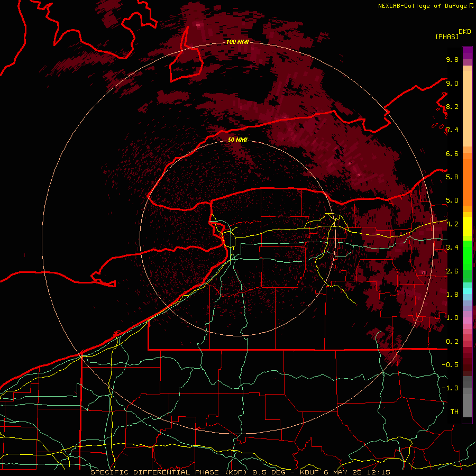Click the 1.0 value on the scale
This screenshot has width=476, height=476.
pos(452,318)
